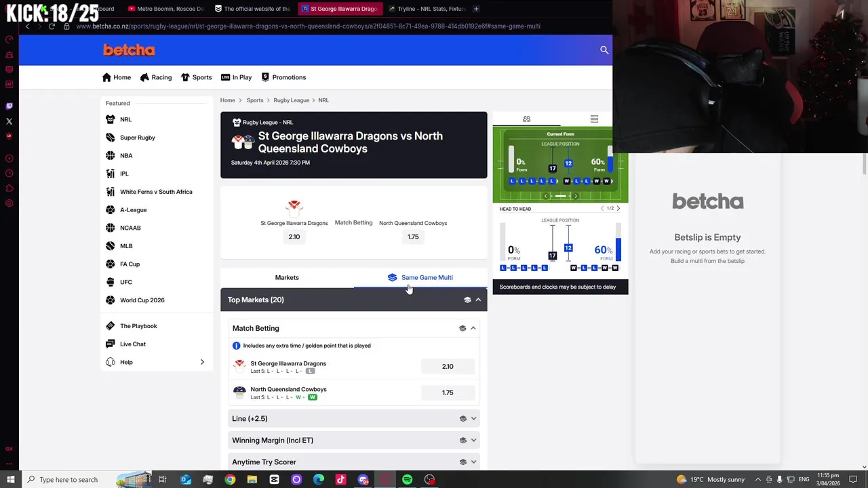Open the table list tab icon in match widget
The width and height of the screenshot is (868, 488).
click(594, 119)
